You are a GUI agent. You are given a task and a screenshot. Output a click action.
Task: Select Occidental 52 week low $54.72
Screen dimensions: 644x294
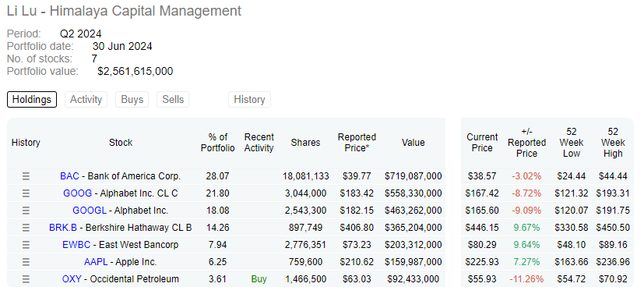(572, 279)
